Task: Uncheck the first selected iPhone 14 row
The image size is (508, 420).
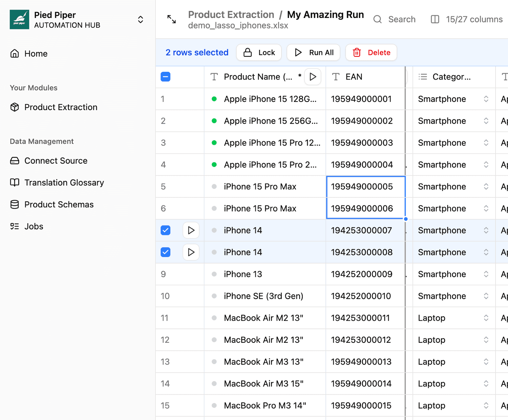Action: coord(165,230)
